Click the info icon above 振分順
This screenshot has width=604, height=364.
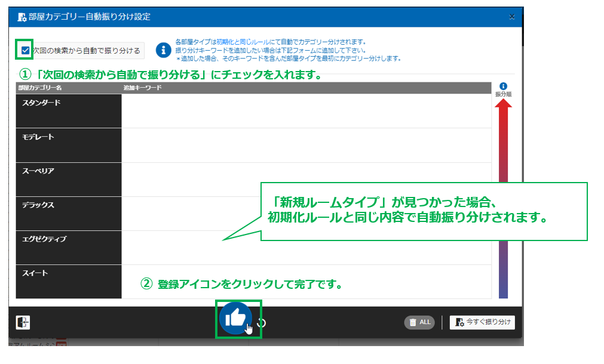[503, 86]
